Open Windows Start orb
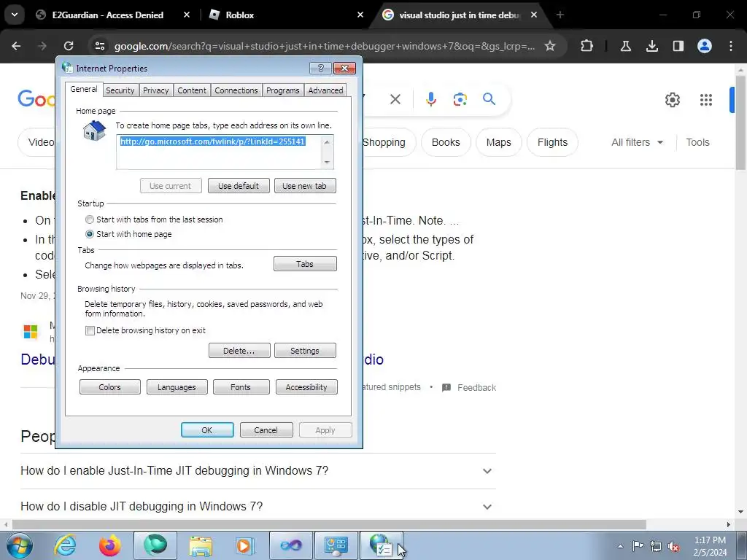The width and height of the screenshot is (747, 560). (20, 545)
